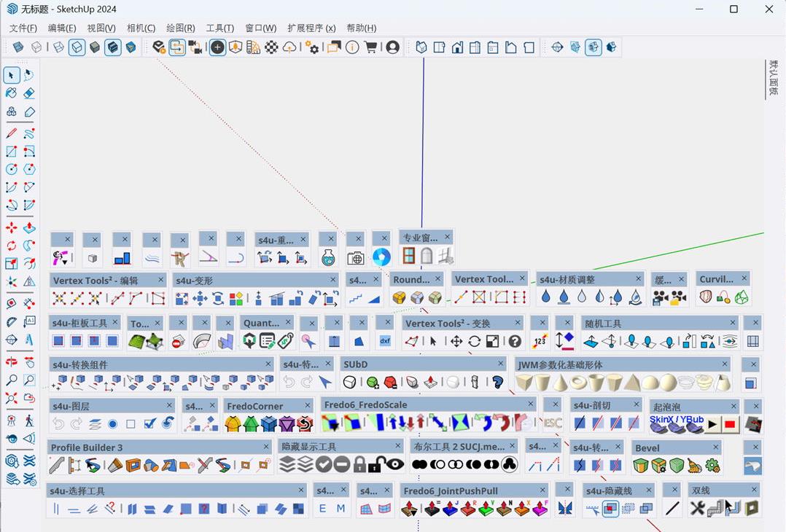
Task: Activate the Move tool
Action: [11, 228]
